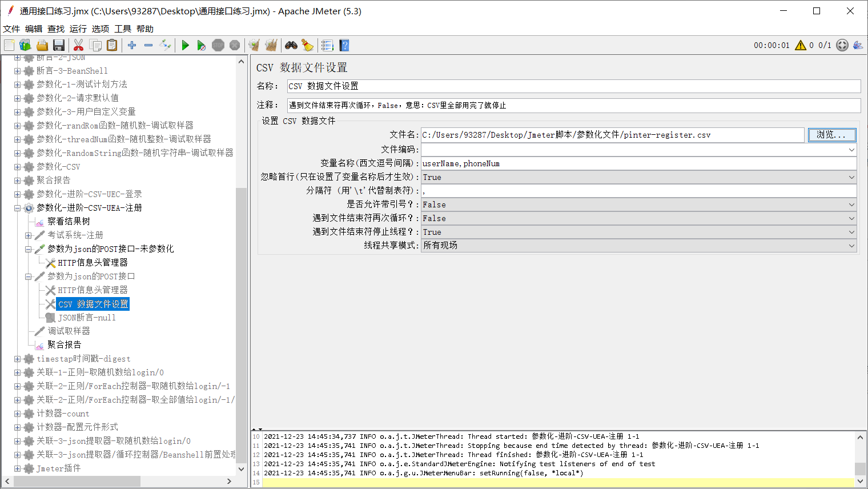Screen dimensions: 868x489
Task: Start the test with green arrow
Action: (x=185, y=45)
